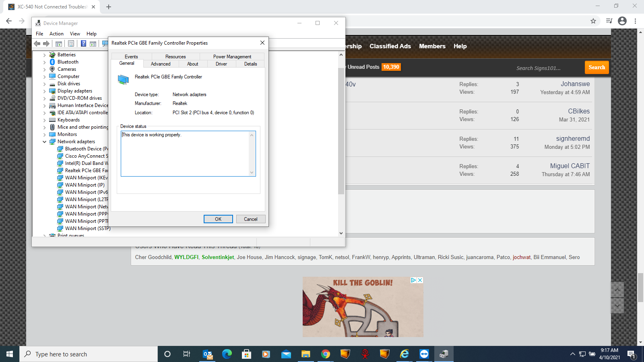Click the blue Help toolbar icon

click(x=83, y=43)
